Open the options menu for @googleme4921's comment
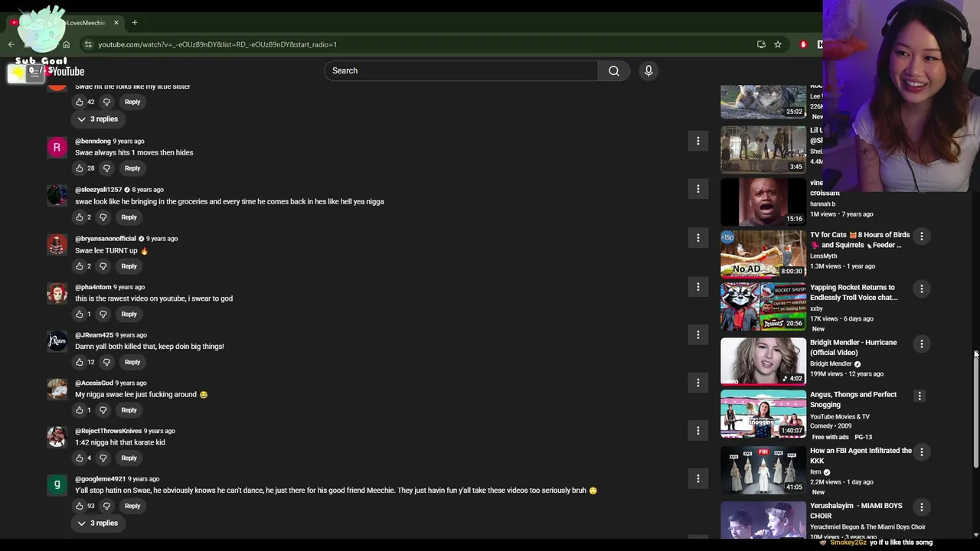This screenshot has width=980, height=551. tap(697, 478)
